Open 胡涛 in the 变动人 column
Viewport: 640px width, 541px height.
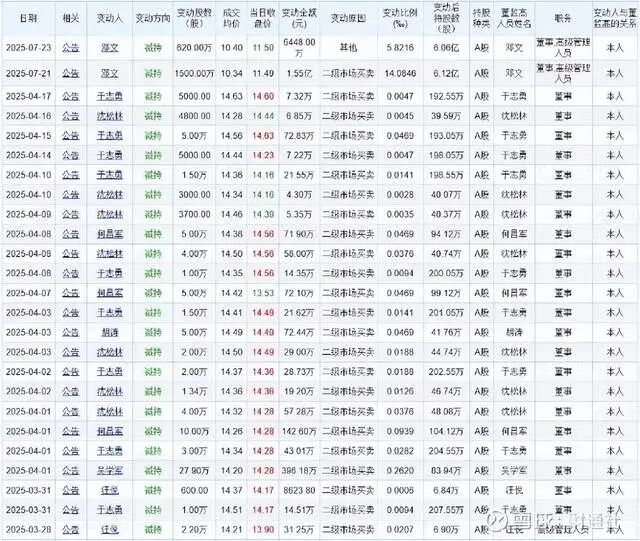(x=110, y=332)
